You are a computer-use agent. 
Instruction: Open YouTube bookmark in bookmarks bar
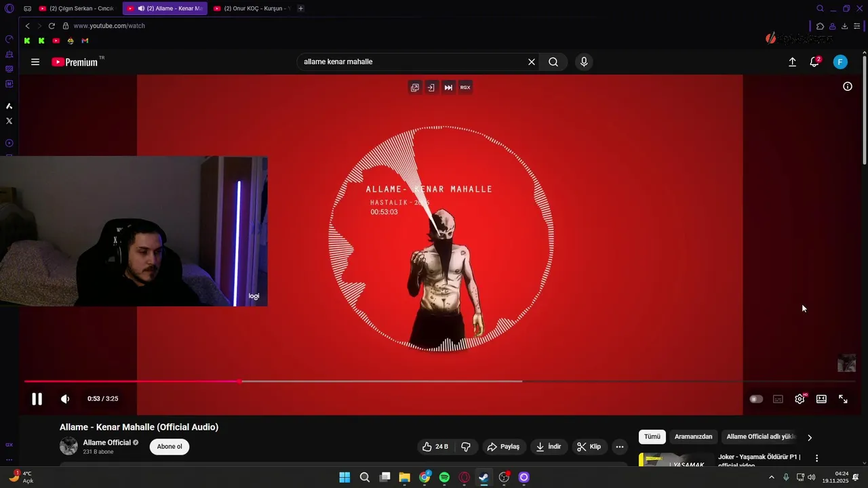coord(56,41)
